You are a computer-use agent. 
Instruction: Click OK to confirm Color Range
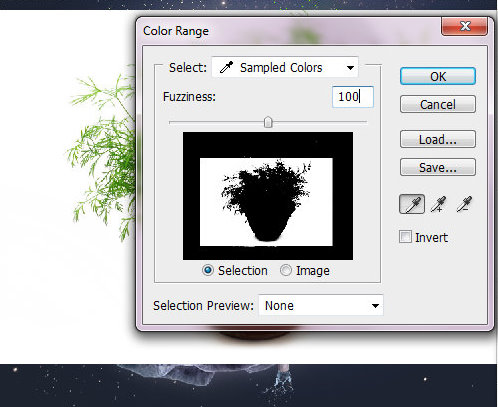click(x=438, y=76)
